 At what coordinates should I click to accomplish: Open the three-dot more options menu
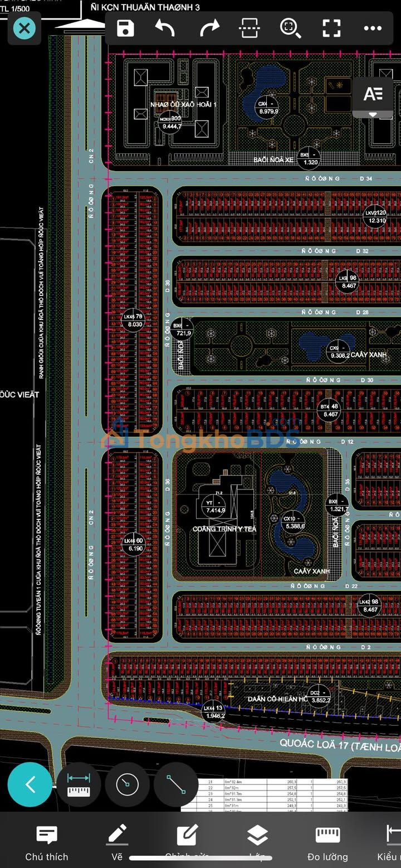tap(373, 28)
